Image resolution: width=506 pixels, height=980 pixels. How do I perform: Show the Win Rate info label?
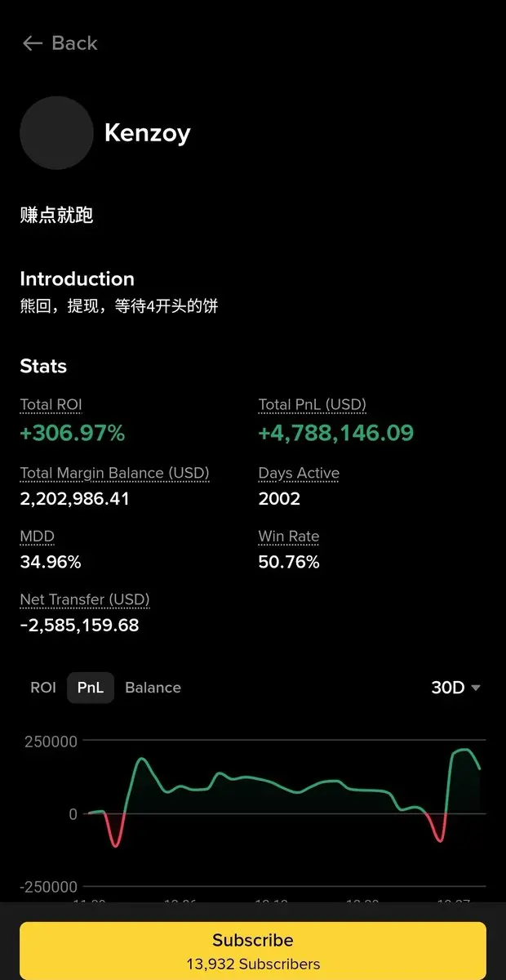coord(289,537)
